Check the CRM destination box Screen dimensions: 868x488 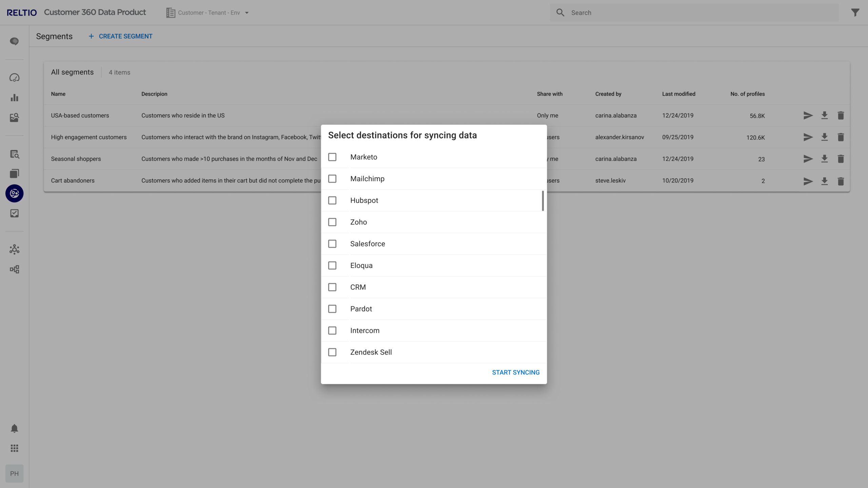pos(332,287)
